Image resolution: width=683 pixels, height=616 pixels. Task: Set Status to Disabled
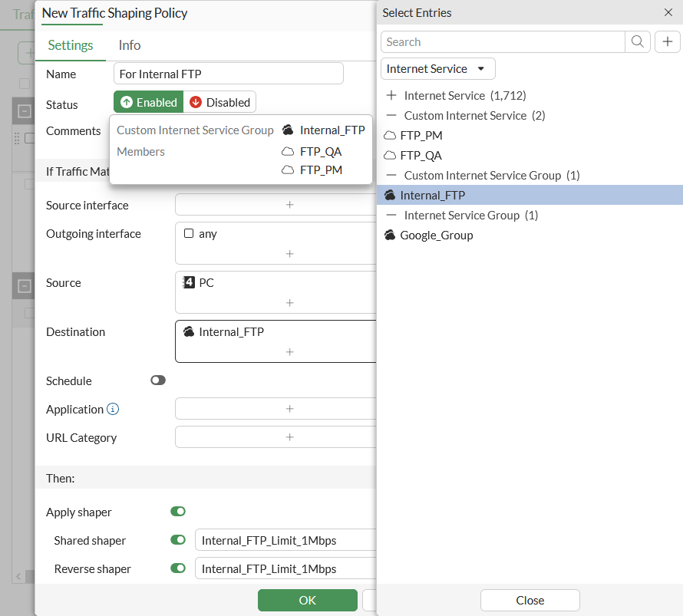tap(220, 102)
